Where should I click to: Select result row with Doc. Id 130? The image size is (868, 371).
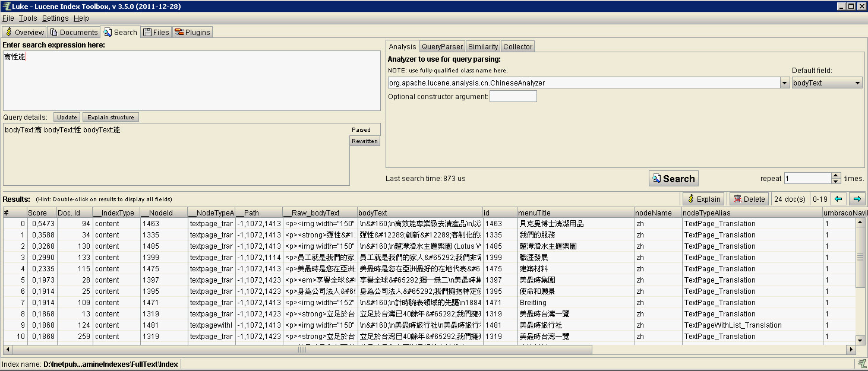(x=429, y=246)
